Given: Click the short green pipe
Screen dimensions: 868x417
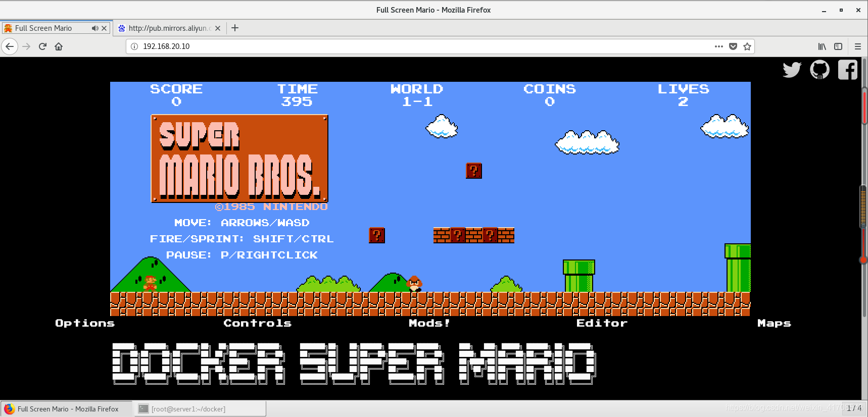Looking at the screenshot, I should tap(579, 276).
